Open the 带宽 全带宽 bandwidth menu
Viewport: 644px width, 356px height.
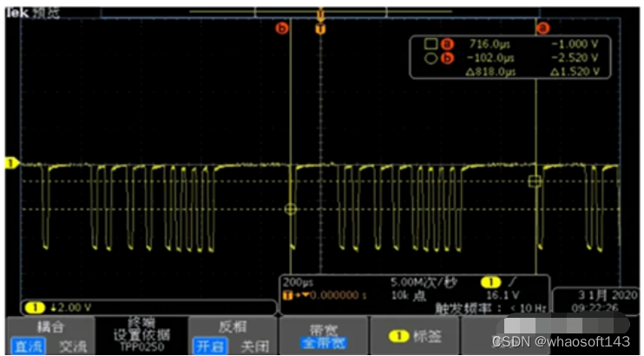324,336
